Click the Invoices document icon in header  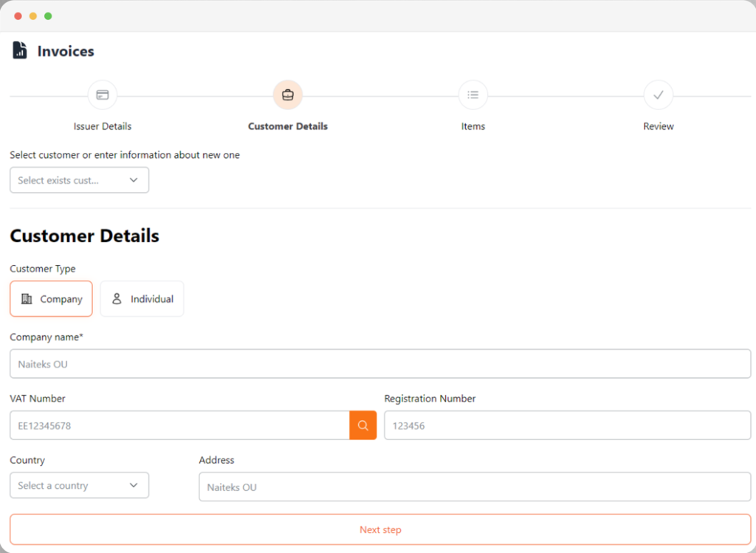20,51
